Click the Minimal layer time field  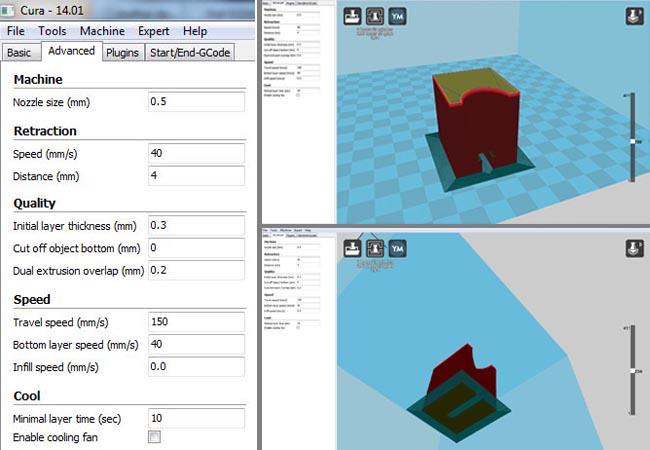[x=196, y=419]
